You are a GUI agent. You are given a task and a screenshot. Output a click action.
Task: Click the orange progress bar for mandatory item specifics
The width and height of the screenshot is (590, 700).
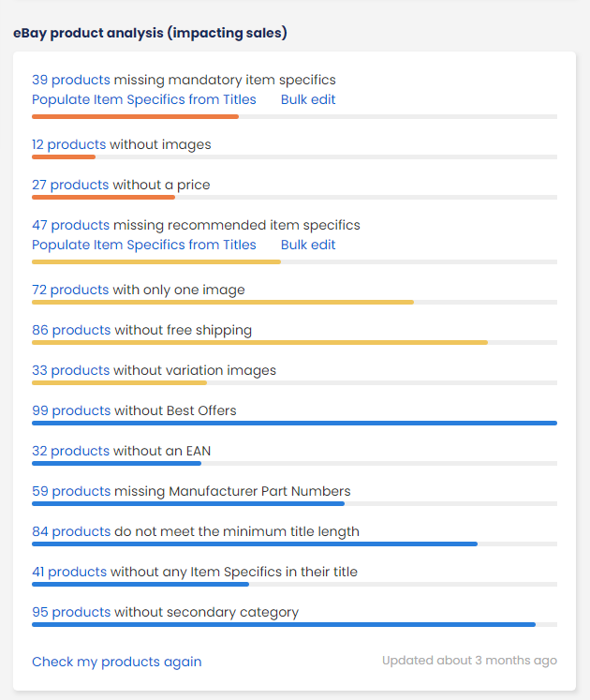[135, 116]
